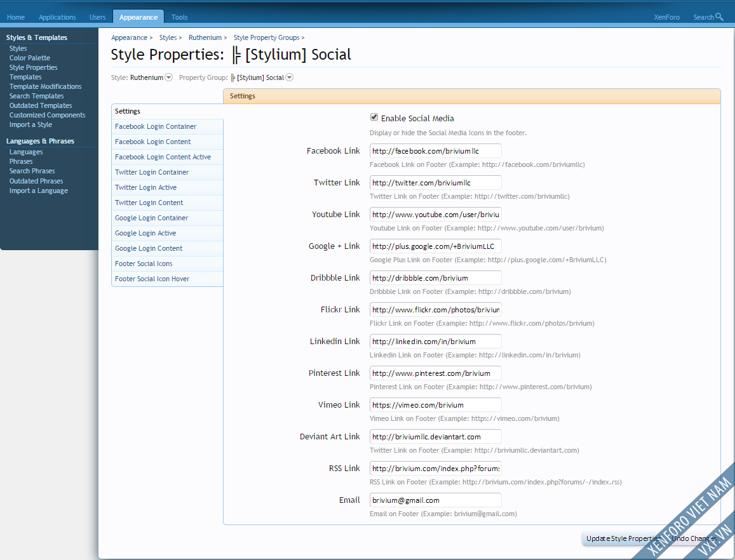Viewport: 735px width, 560px height.
Task: Click Undo Changes button
Action: (x=694, y=538)
